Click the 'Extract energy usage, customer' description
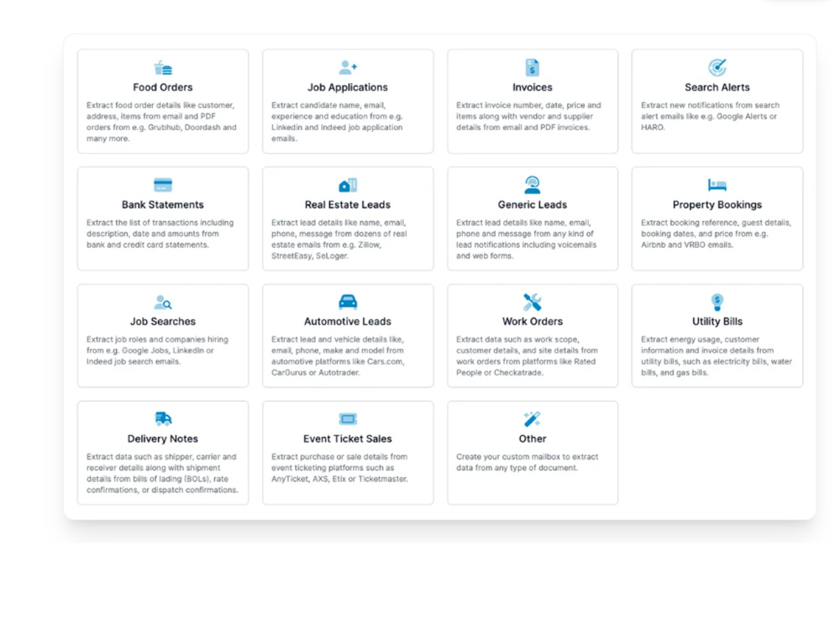Viewport: 840px width, 630px height. point(717,355)
